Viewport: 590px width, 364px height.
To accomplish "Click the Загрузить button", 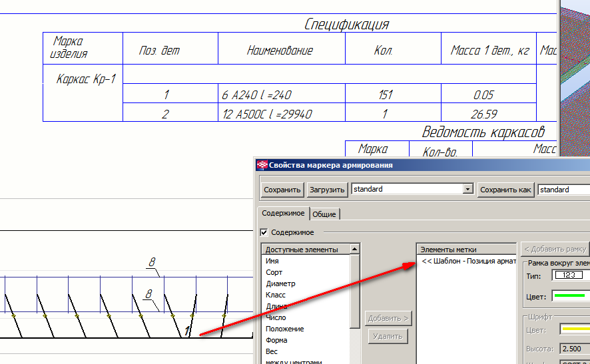I will (328, 190).
